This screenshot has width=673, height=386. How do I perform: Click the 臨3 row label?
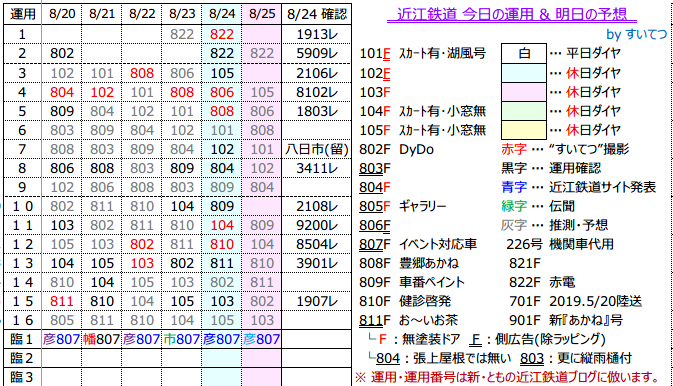[22, 377]
